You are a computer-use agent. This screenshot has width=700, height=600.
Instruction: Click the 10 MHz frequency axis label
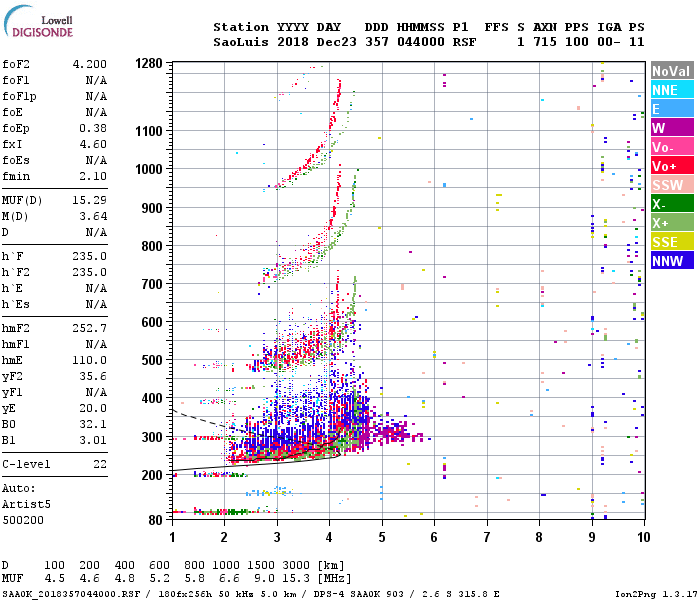click(x=643, y=537)
